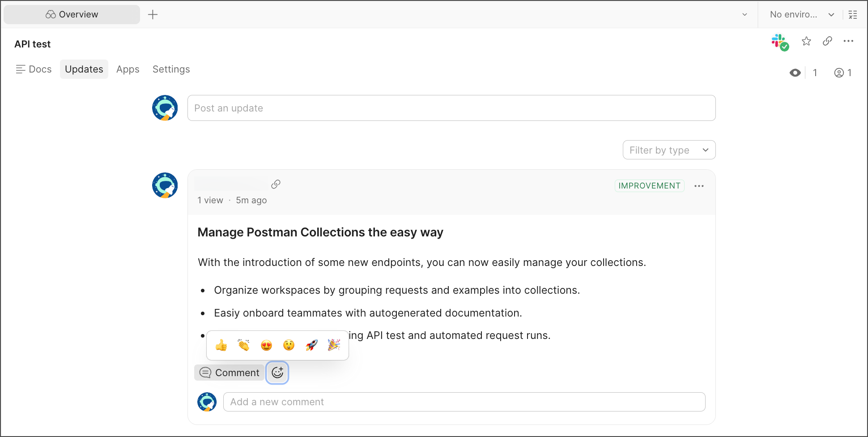This screenshot has width=868, height=437.
Task: Click the Organize workspaces bullet line
Action: point(397,290)
